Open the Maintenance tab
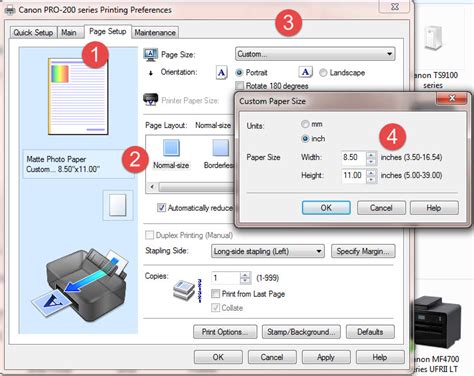Screen dimensions: 474x376 155,33
